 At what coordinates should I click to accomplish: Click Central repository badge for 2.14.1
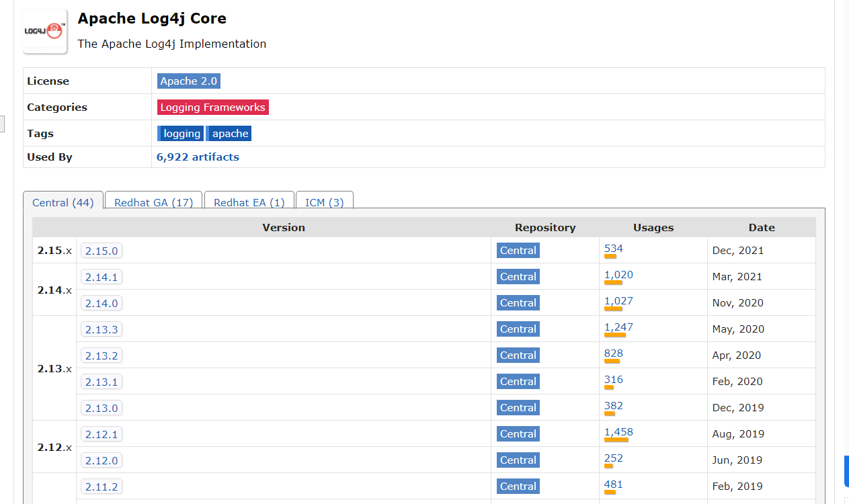coord(518,277)
